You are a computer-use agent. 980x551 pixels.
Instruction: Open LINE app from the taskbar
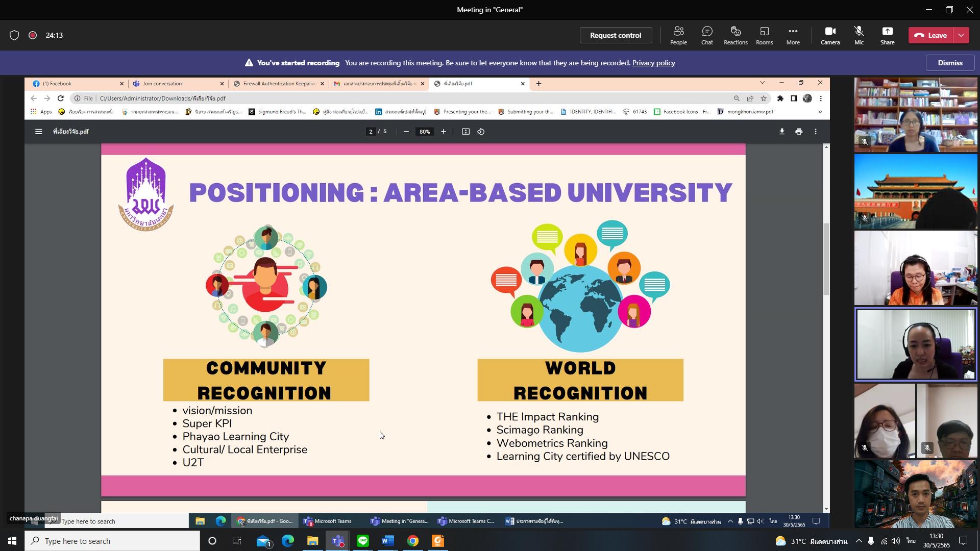(363, 541)
